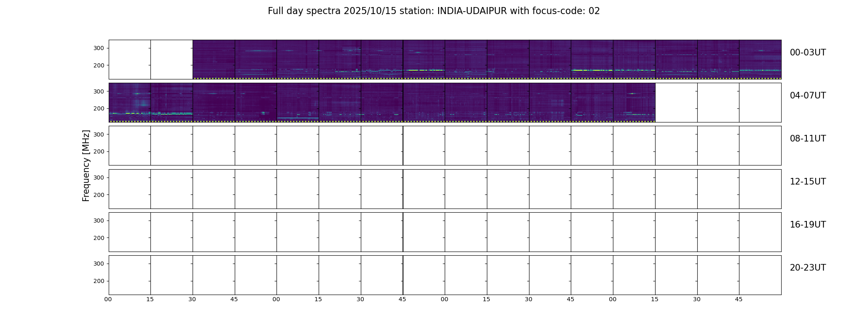Click the 300 tick label of the 08-11UT row
This screenshot has height=331, width=868.
pyautogui.click(x=99, y=134)
